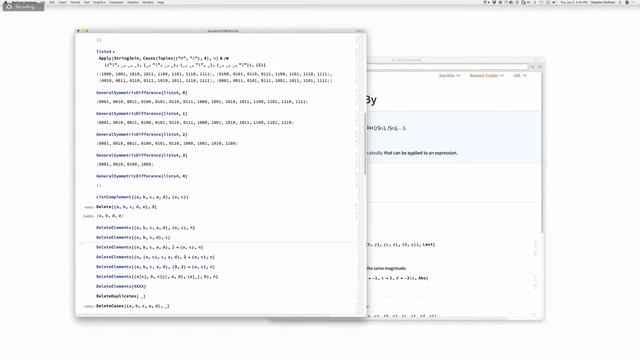Click the date and time in menu bar
Viewport: 640px width, 360px height.
click(x=573, y=2)
